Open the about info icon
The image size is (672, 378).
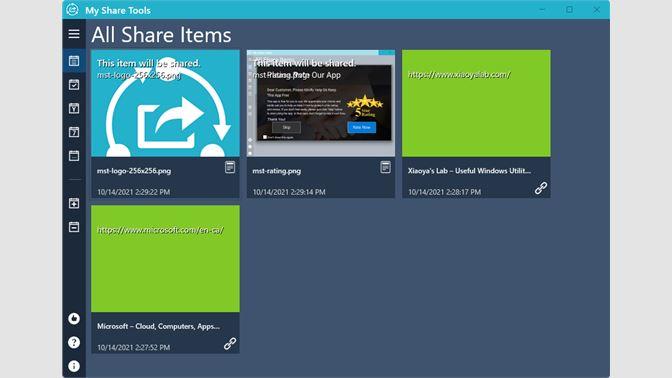(74, 366)
